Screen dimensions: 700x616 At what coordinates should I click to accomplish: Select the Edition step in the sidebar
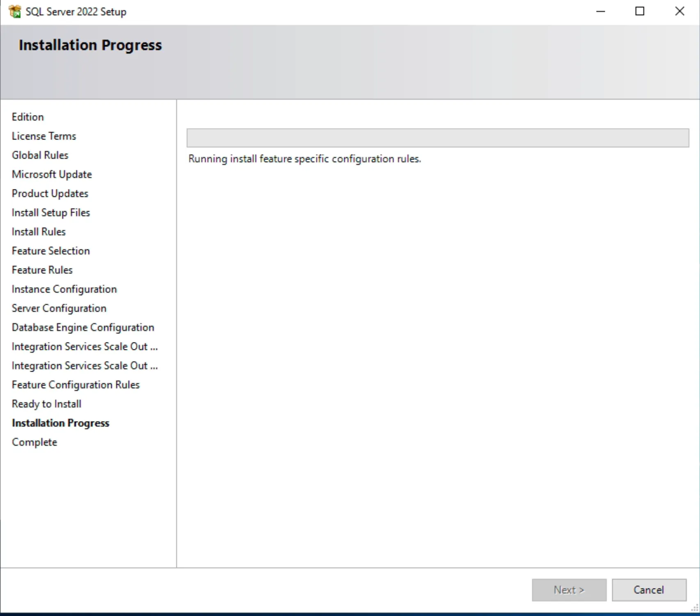(27, 117)
